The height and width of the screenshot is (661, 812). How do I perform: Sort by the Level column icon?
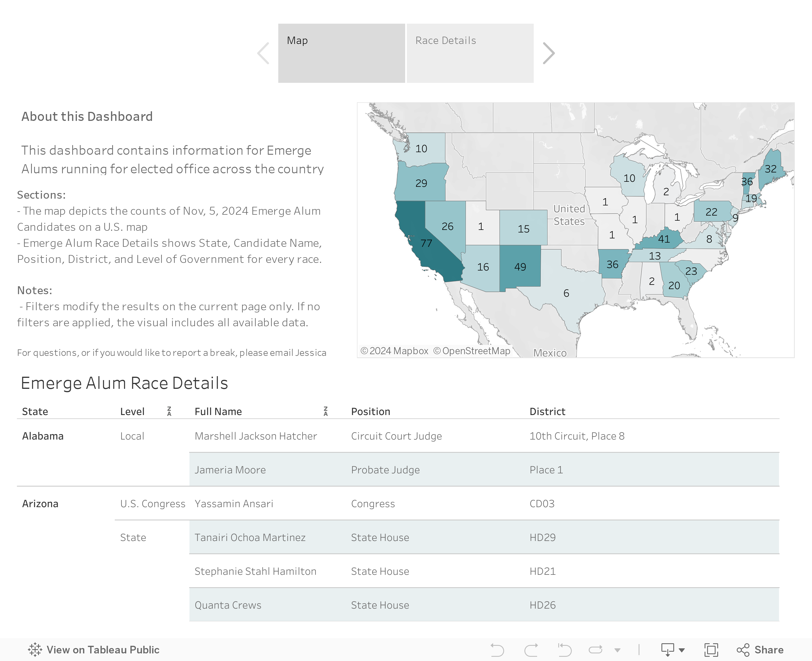169,411
